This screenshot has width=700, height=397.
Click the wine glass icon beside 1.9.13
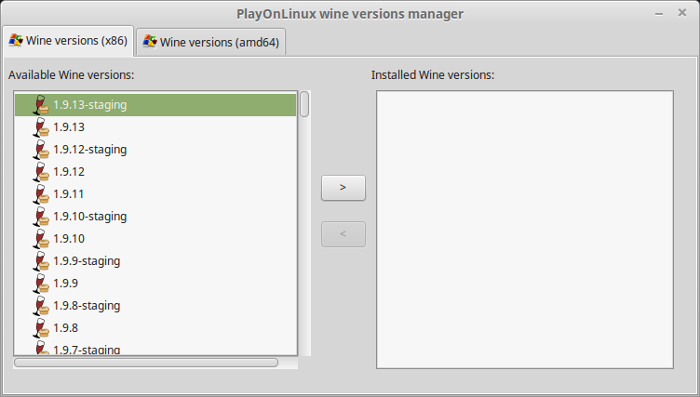point(41,127)
